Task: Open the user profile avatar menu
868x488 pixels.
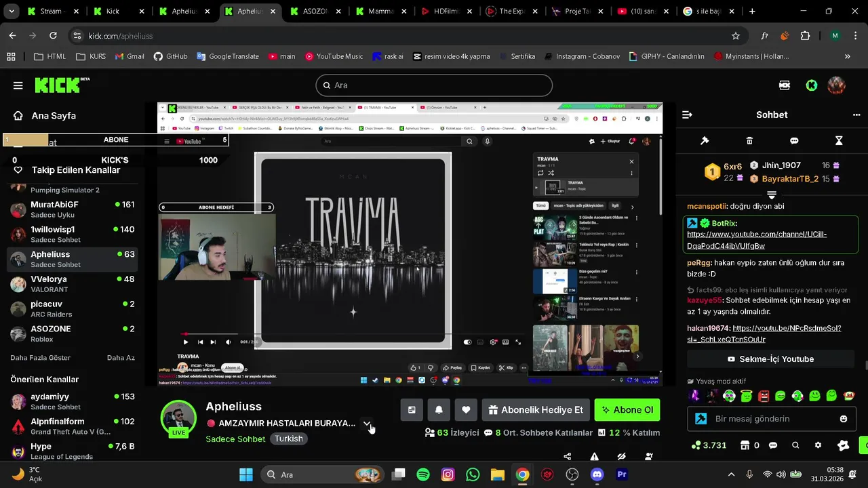Action: pyautogui.click(x=836, y=85)
